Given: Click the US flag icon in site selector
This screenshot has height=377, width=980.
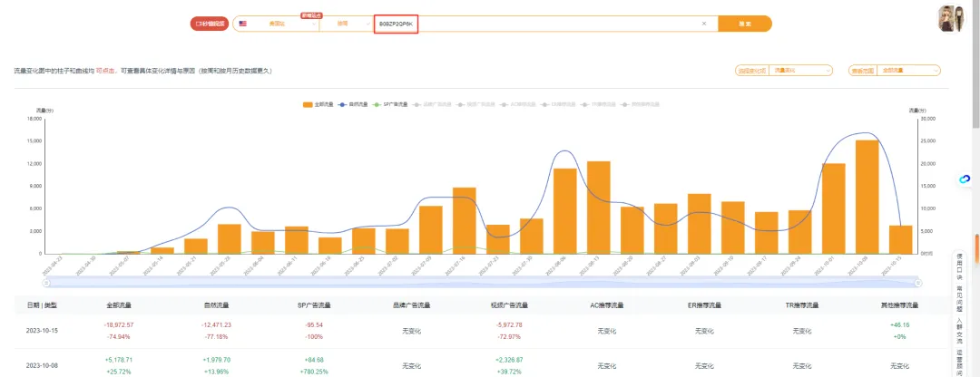Looking at the screenshot, I should pos(242,24).
